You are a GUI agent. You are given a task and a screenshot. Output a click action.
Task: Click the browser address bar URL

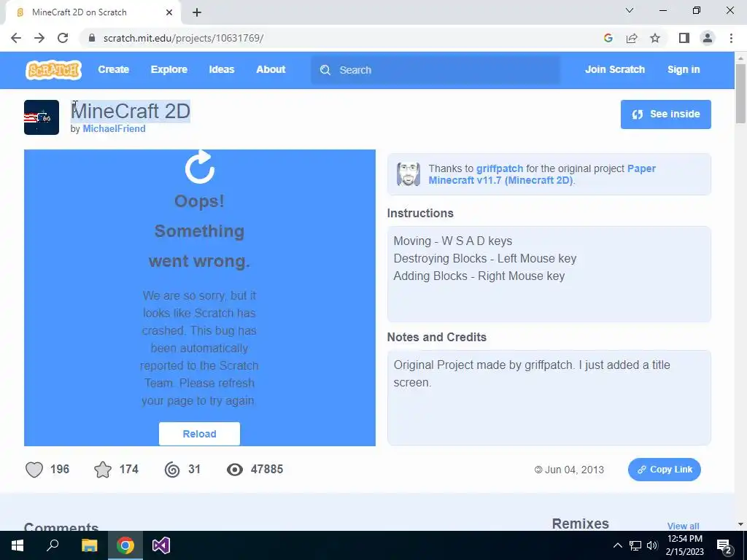[x=183, y=38]
